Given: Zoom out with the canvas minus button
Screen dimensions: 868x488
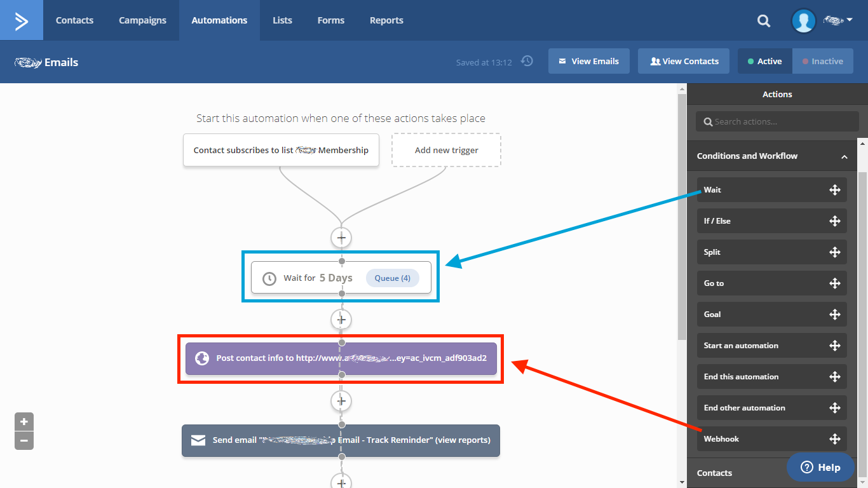Looking at the screenshot, I should pyautogui.click(x=24, y=440).
